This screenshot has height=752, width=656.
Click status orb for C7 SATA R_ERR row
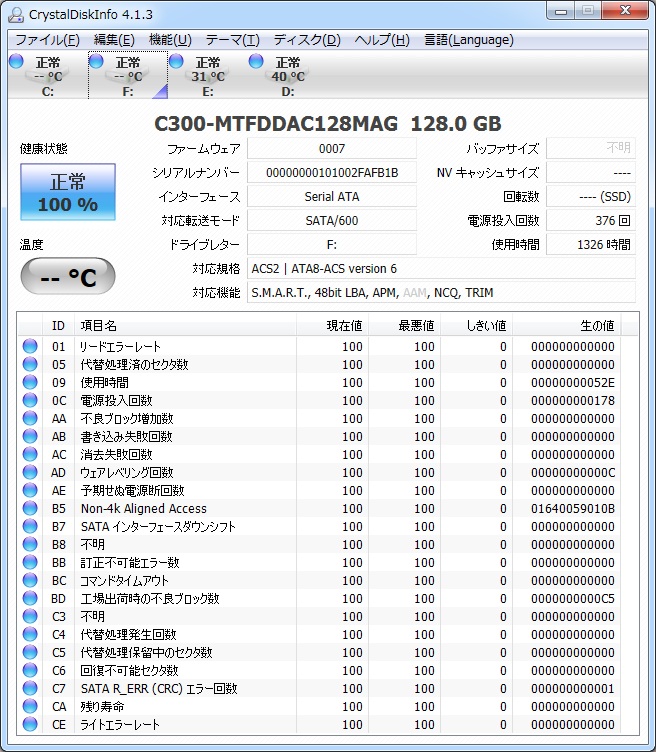point(30,688)
